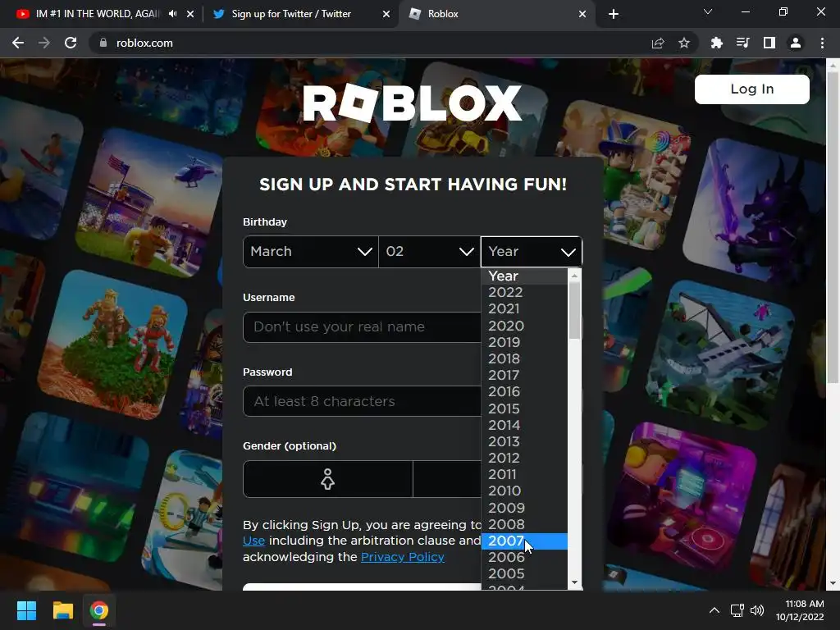Select the Year placeholder option
The height and width of the screenshot is (630, 840).
524,276
